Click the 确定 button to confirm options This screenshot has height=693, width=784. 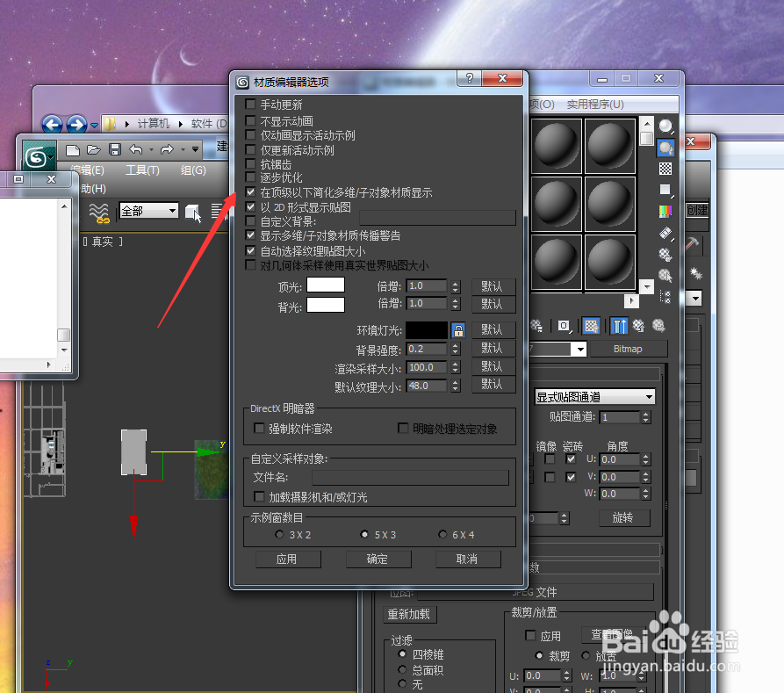pyautogui.click(x=378, y=559)
